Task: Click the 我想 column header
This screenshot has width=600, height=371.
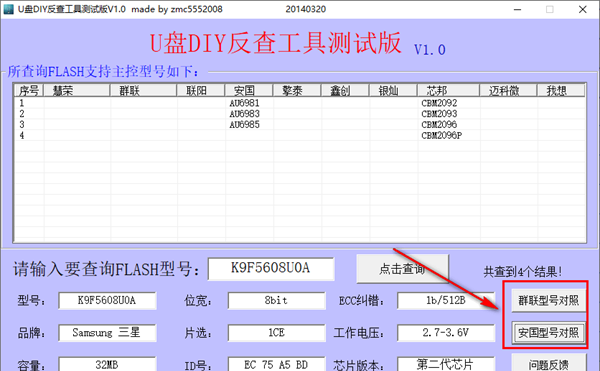Action: 561,90
